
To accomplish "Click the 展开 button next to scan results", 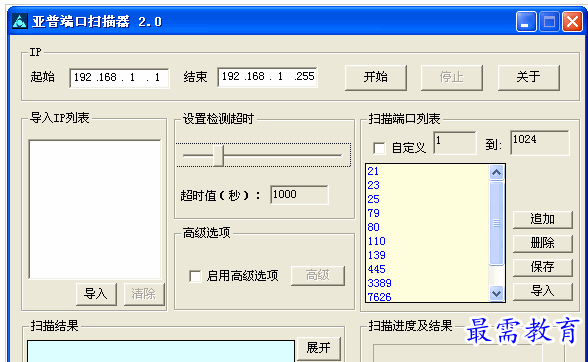I will 319,348.
